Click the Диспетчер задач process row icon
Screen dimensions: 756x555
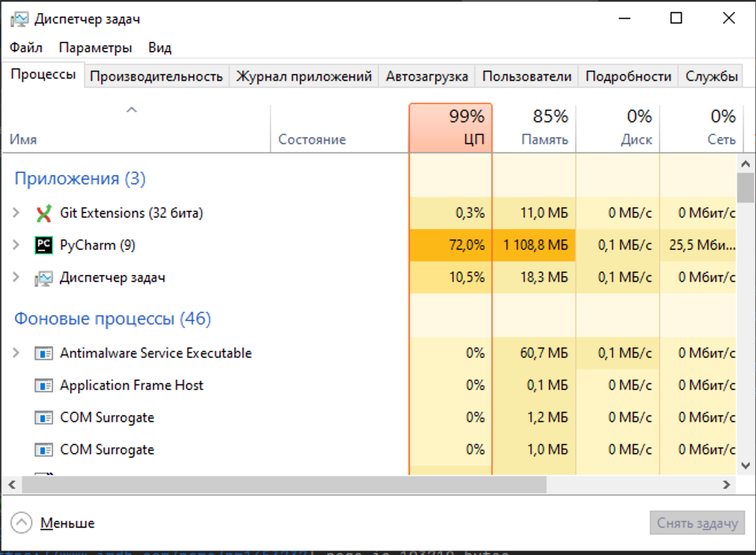tap(44, 278)
